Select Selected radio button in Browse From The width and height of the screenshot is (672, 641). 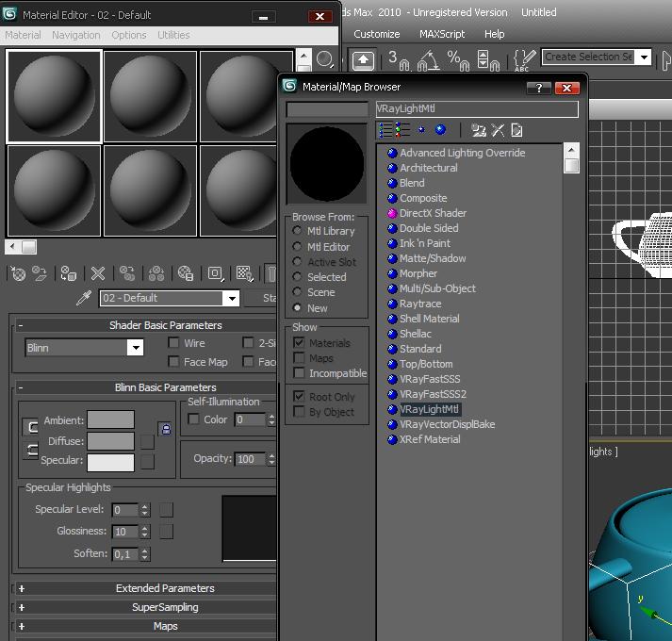(297, 276)
